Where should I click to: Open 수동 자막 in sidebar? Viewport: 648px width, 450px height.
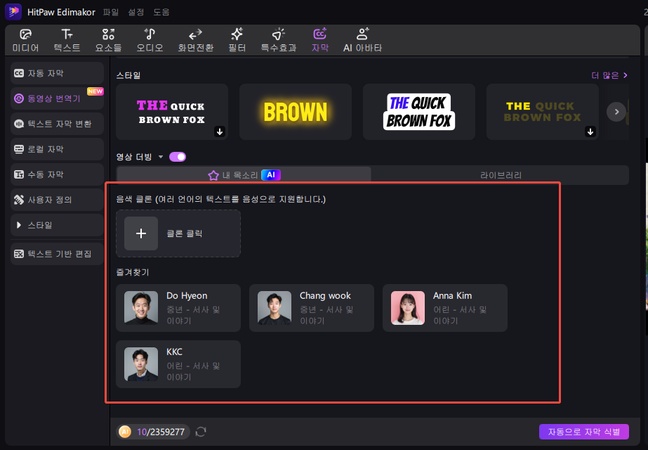click(57, 174)
